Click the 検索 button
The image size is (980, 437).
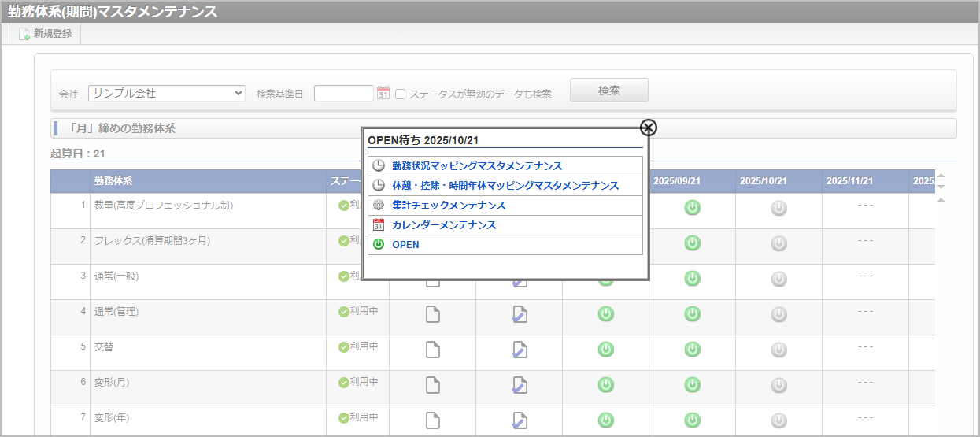(609, 90)
